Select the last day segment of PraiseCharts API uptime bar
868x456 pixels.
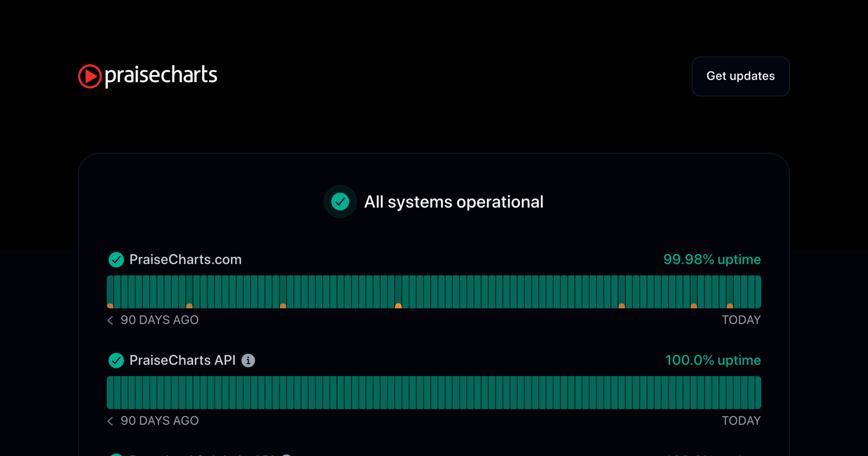(x=758, y=393)
